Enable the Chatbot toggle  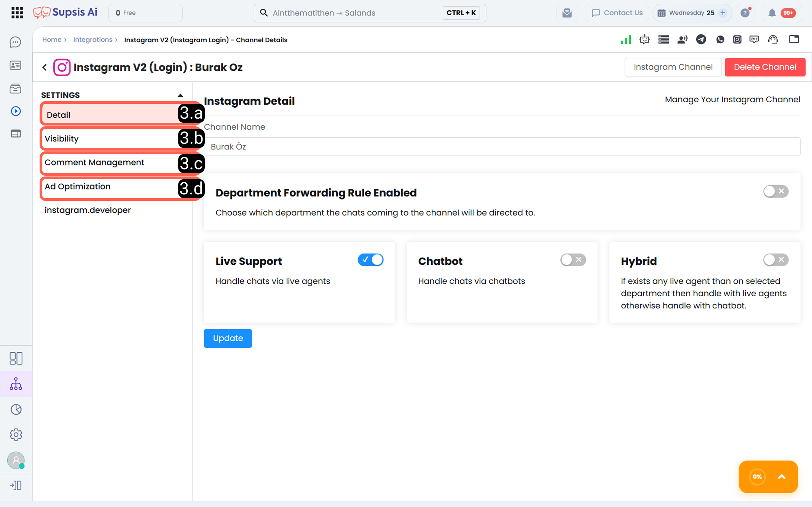point(573,260)
